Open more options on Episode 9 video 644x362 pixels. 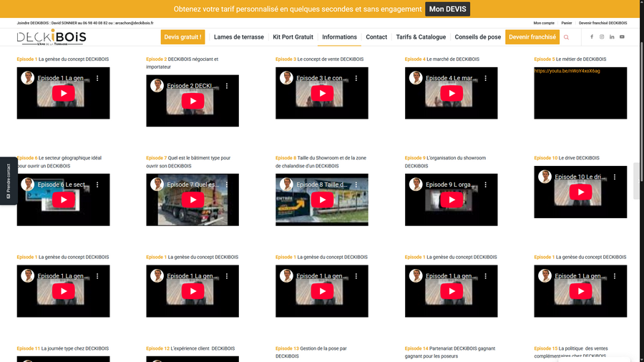click(x=485, y=185)
